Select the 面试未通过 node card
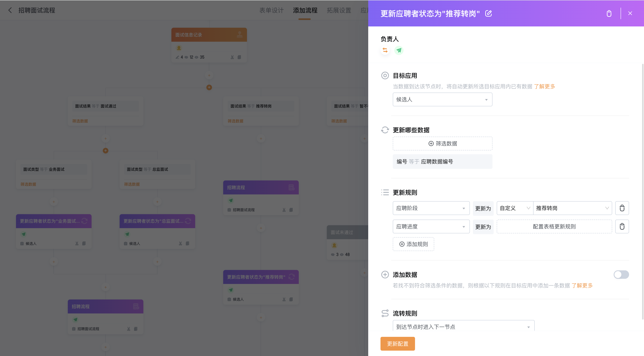The image size is (644, 356). [x=348, y=242]
